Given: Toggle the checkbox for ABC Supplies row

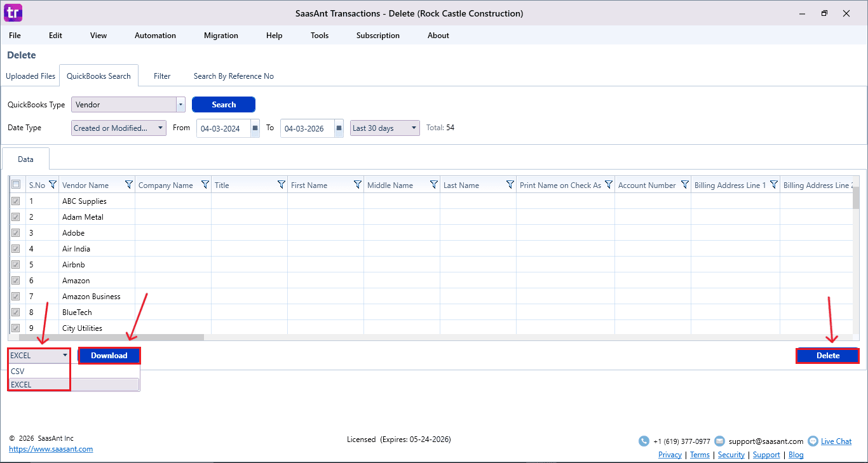Looking at the screenshot, I should pos(16,201).
